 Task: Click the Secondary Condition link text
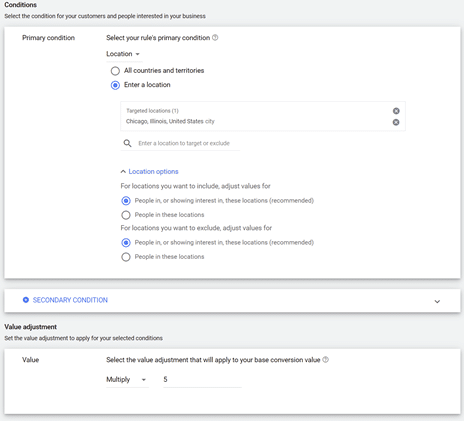click(x=70, y=300)
